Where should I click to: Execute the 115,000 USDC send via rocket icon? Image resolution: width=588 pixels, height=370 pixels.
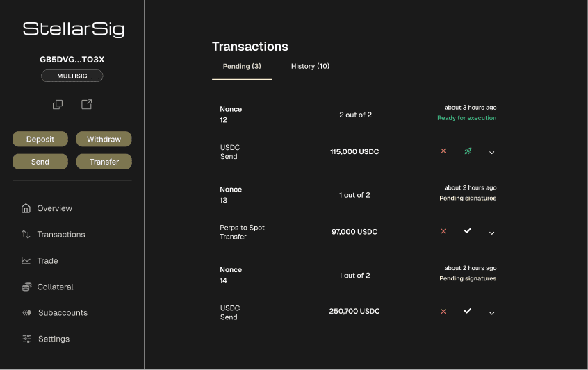pos(468,151)
